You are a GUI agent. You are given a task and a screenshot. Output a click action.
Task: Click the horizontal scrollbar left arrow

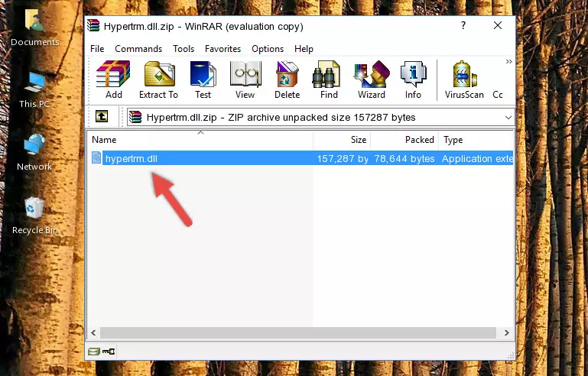click(x=93, y=332)
